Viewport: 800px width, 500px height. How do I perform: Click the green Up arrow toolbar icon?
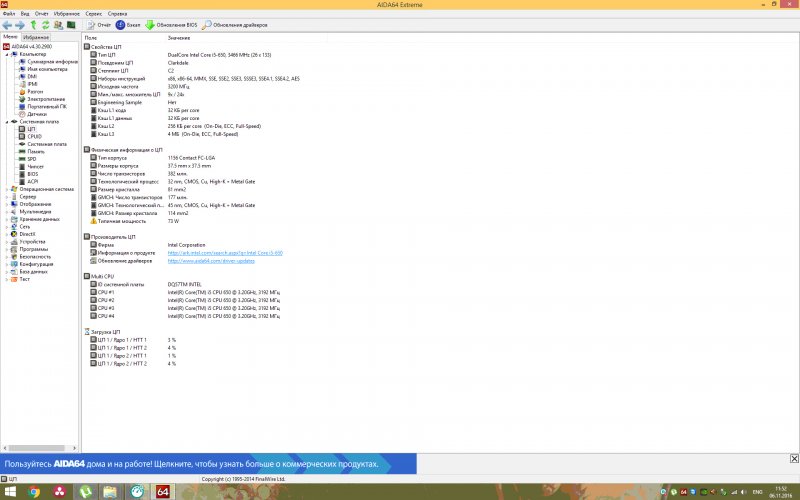point(33,24)
